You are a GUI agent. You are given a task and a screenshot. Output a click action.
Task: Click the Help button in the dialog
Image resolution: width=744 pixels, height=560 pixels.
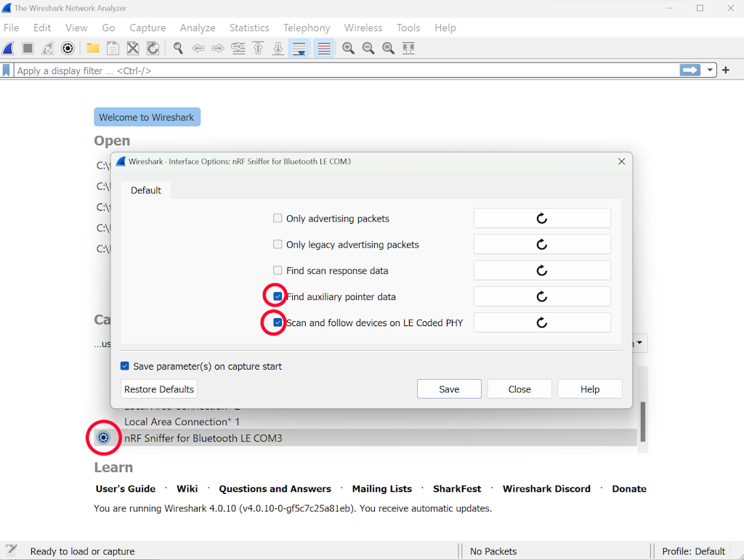click(x=590, y=389)
